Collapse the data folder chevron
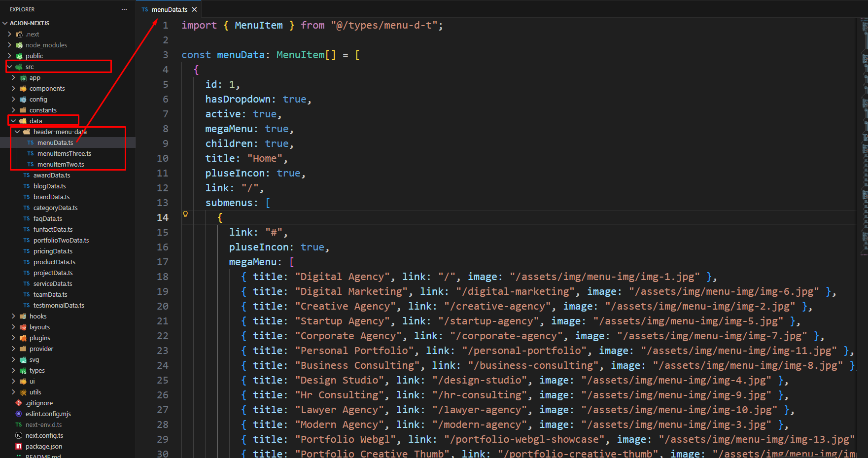The width and height of the screenshot is (868, 458). pyautogui.click(x=13, y=121)
